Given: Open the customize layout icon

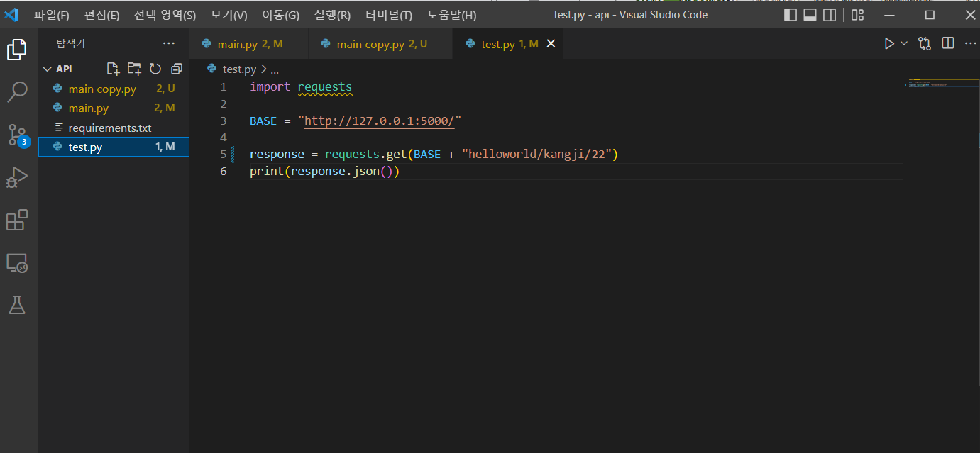Looking at the screenshot, I should click(858, 15).
